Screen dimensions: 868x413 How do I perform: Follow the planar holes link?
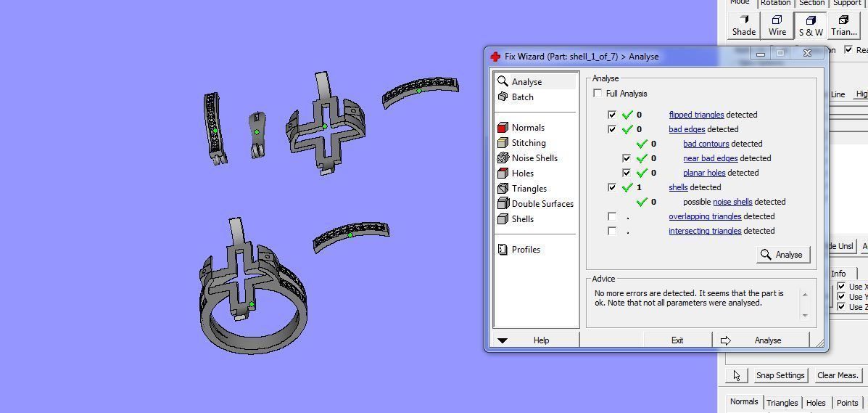(704, 173)
